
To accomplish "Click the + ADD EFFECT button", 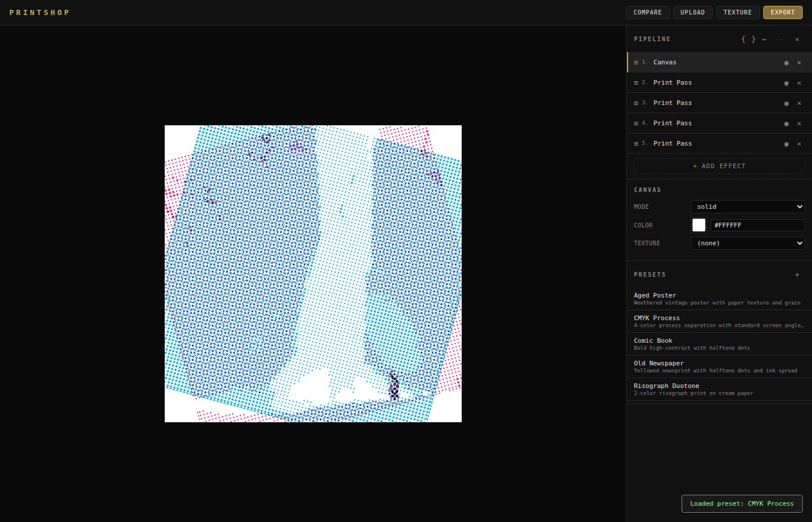I will (x=719, y=166).
